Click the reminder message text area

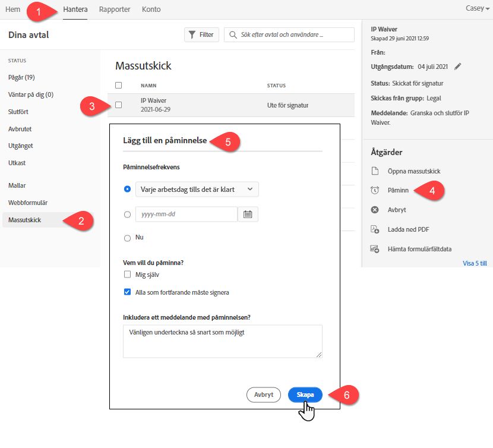coord(223,342)
